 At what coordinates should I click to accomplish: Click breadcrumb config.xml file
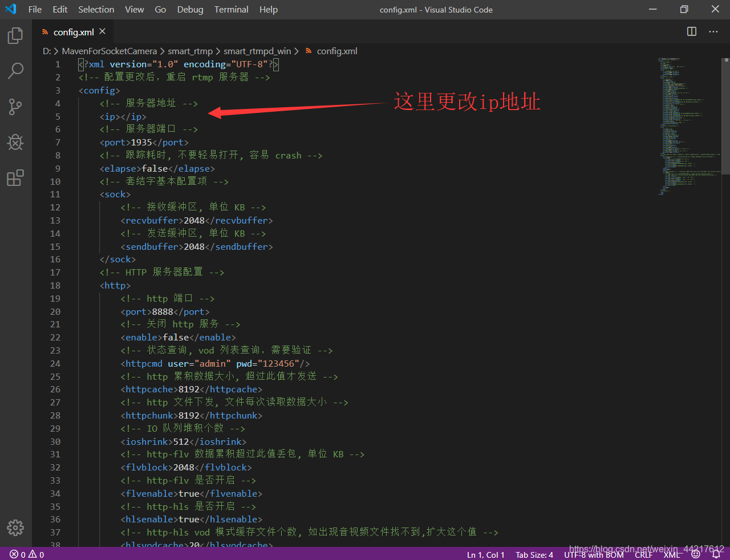[337, 51]
